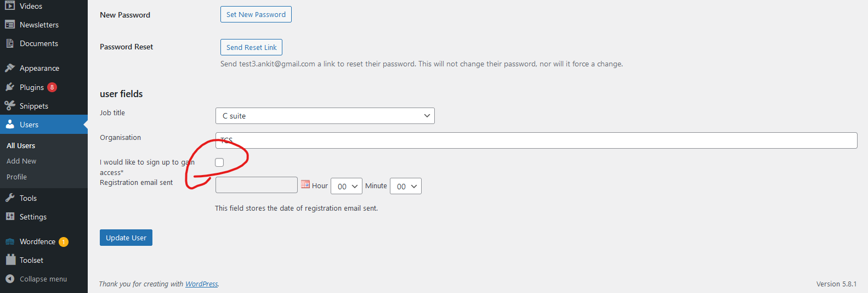Click the Newsletters sidebar icon
The width and height of the screenshot is (868, 293).
(x=10, y=25)
